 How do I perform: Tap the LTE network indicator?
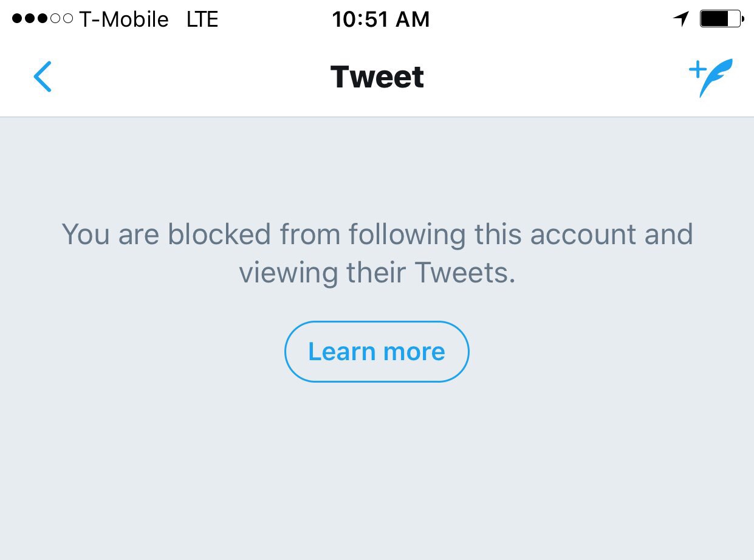202,19
